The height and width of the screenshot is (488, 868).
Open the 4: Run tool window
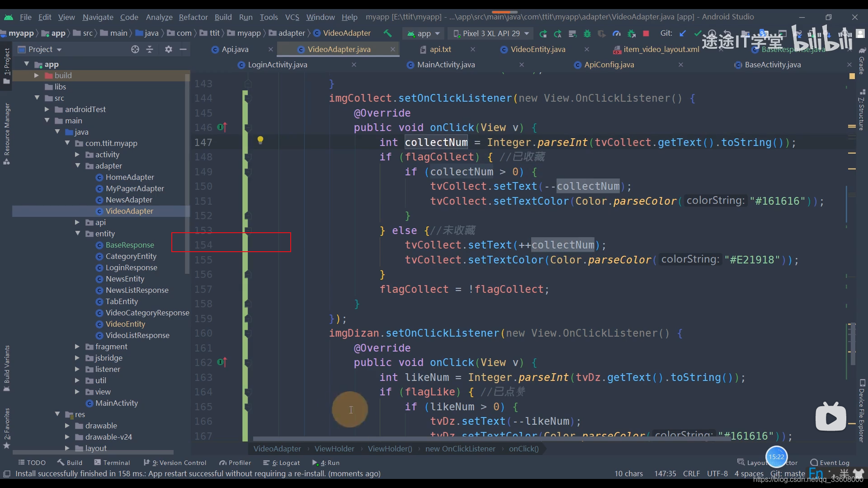pyautogui.click(x=326, y=462)
